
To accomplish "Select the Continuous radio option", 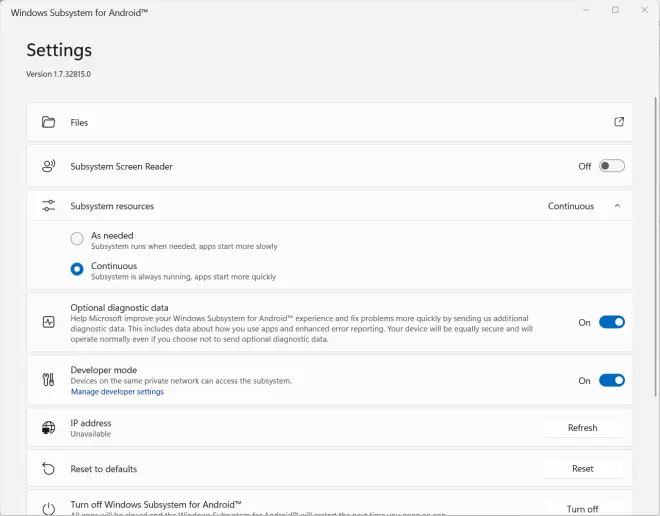I will (77, 269).
